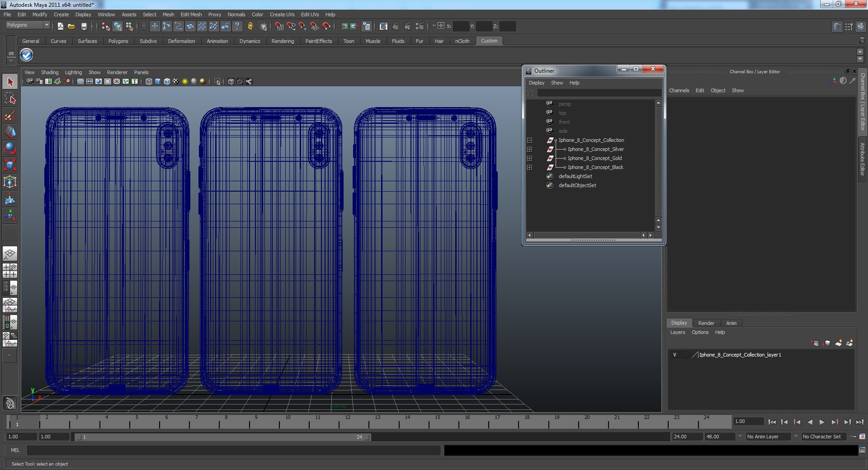Click the MEL command line input
Image resolution: width=868 pixels, height=470 pixels.
click(234, 450)
